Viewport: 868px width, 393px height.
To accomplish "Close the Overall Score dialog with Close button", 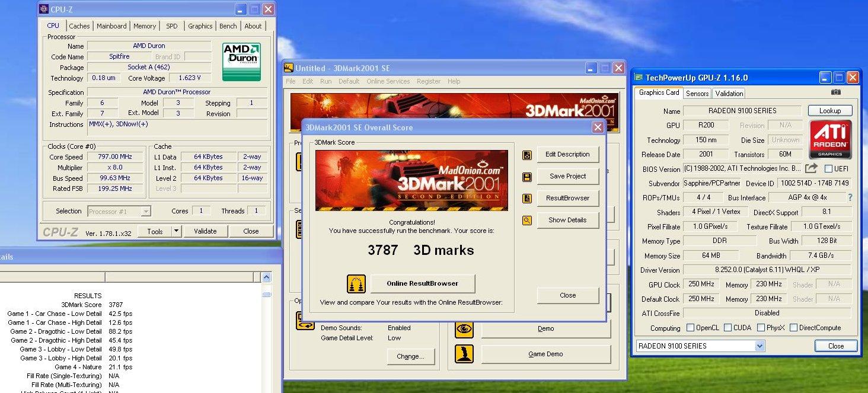I will tap(568, 295).
